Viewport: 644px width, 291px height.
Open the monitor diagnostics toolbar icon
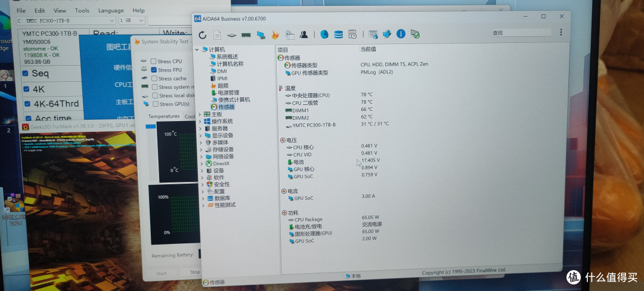coord(261,35)
